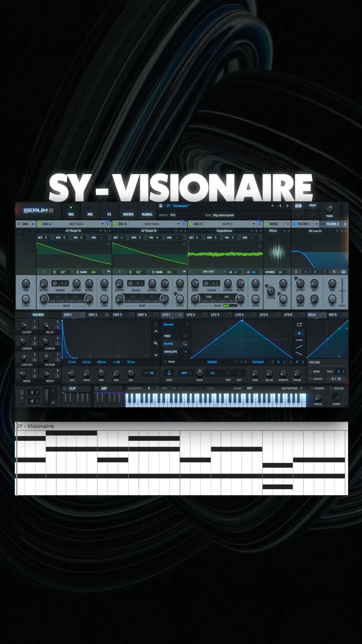The width and height of the screenshot is (362, 644).
Task: Click the OSC A wavetable edit pencil
Action: click(x=108, y=244)
